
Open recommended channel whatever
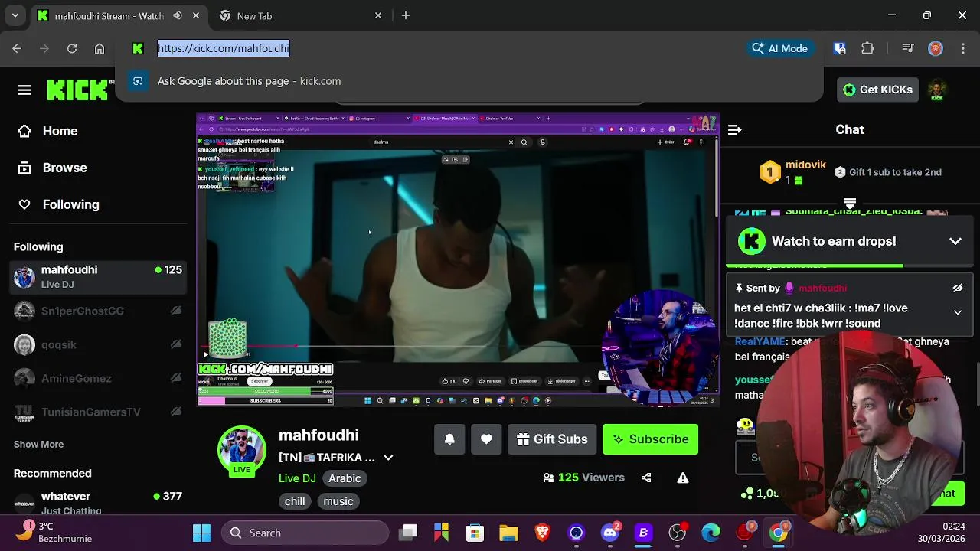(98, 503)
